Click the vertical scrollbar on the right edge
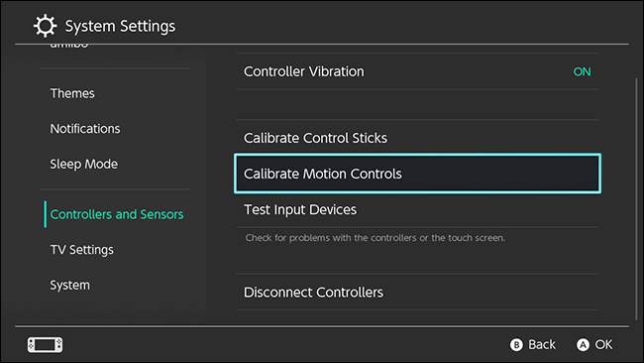The width and height of the screenshot is (644, 363). (x=636, y=199)
